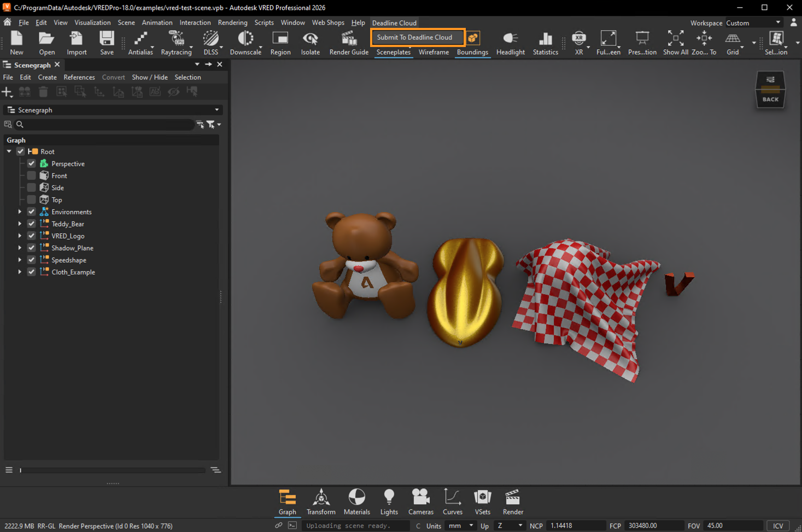This screenshot has width=802, height=532.
Task: Hide the Shadow_Plane node
Action: 31,248
